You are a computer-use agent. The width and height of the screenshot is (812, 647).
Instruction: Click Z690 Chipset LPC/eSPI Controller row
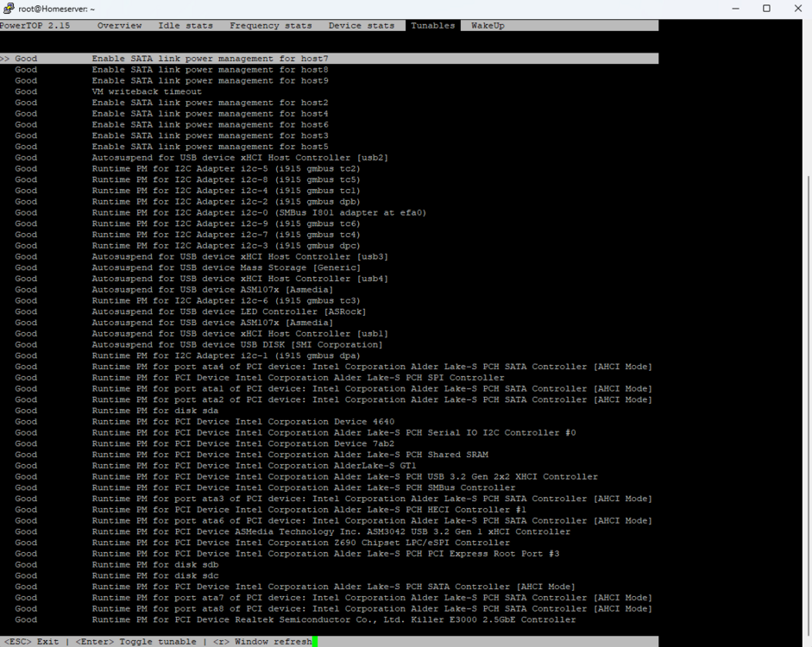coord(262,543)
